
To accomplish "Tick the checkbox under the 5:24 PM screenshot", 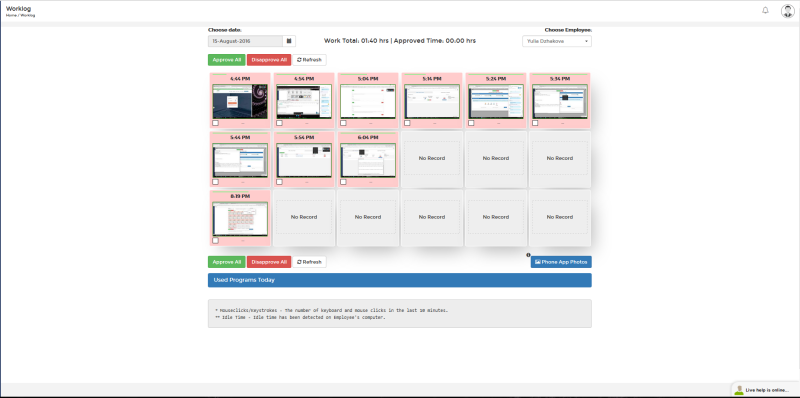I will (x=471, y=123).
